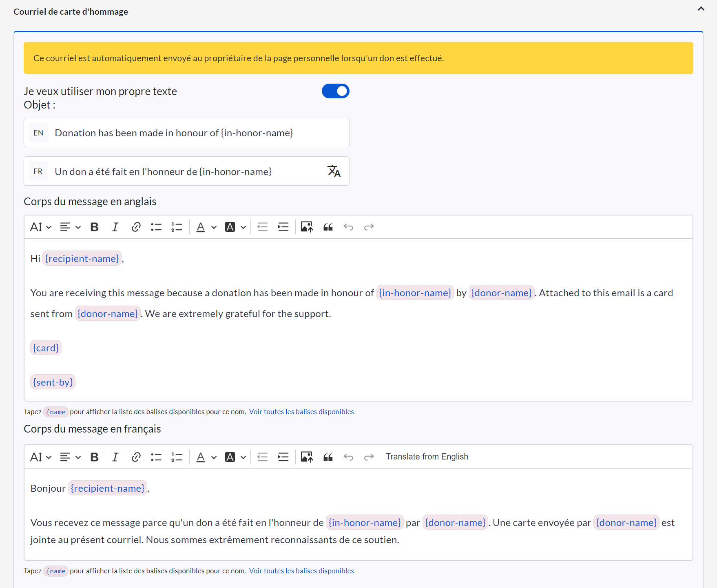Toggle off 'Je veux utiliser mon propre texte'
This screenshot has height=588, width=717.
[x=335, y=91]
